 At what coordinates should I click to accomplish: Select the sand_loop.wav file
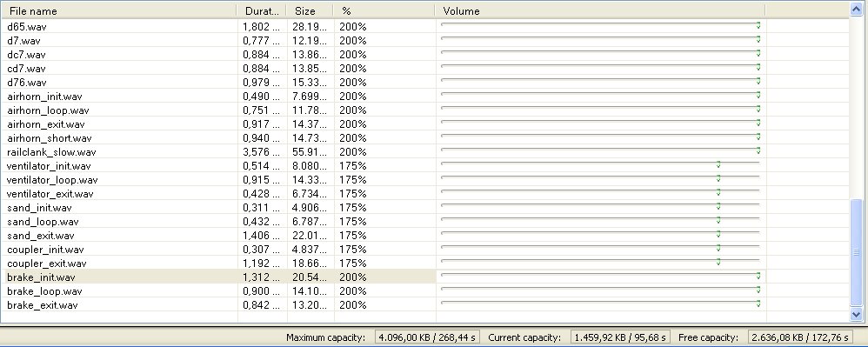pyautogui.click(x=43, y=222)
